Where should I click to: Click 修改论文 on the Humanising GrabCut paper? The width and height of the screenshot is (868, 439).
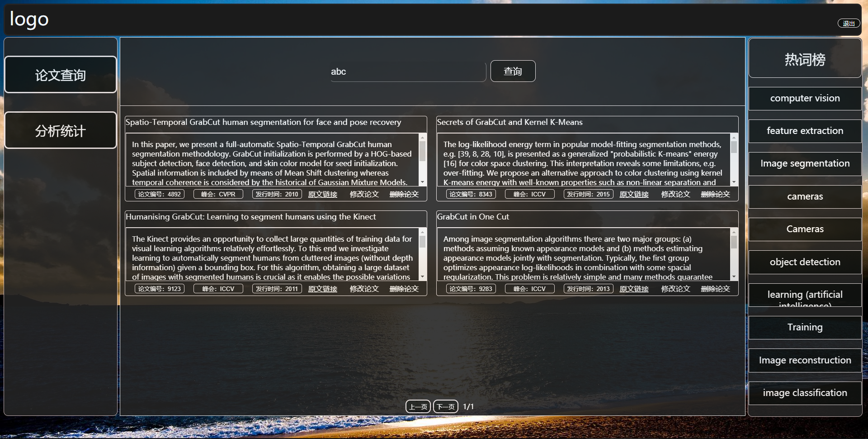(x=364, y=289)
